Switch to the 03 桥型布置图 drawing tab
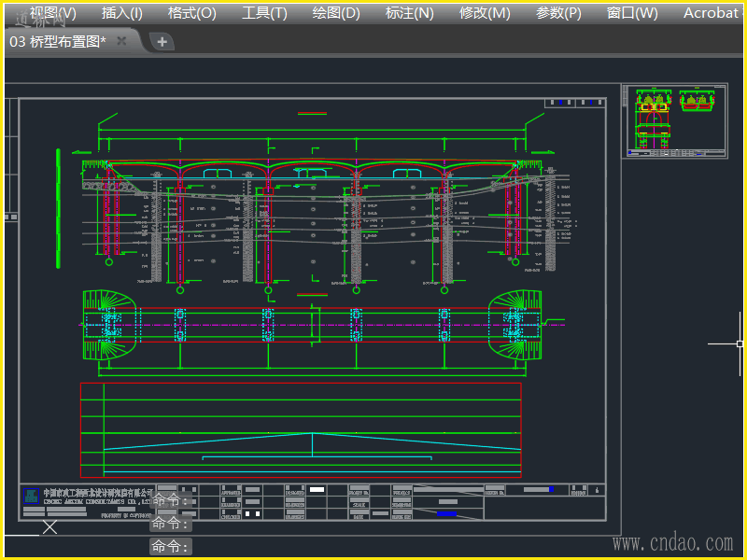Screen dimensions: 747x560 tap(58, 41)
